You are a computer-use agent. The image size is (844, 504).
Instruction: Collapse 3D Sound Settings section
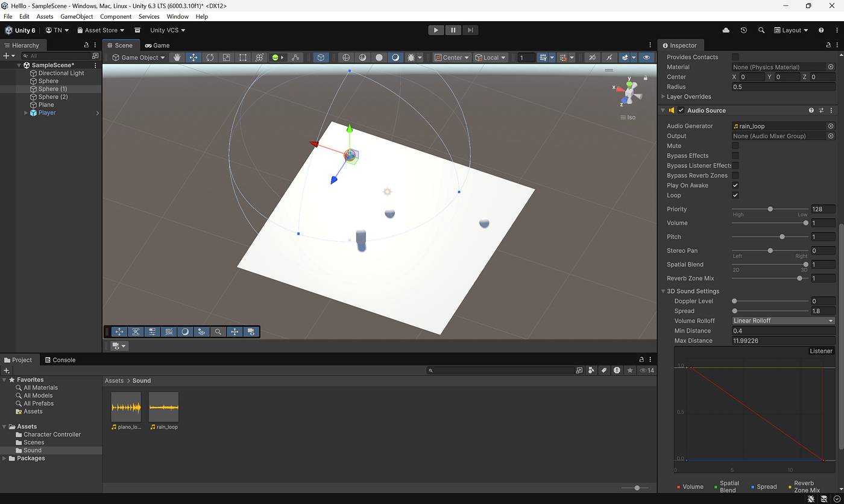click(664, 291)
